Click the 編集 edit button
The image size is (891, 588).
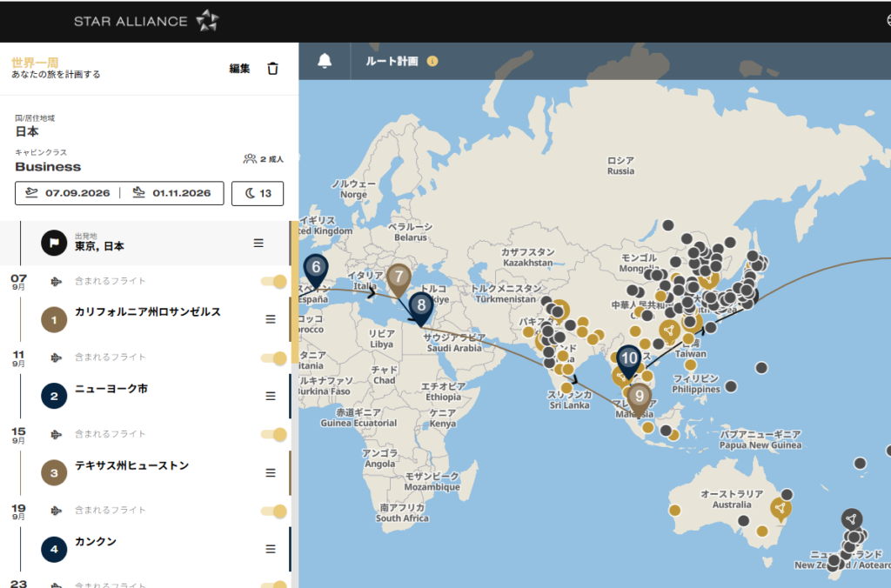coord(239,69)
